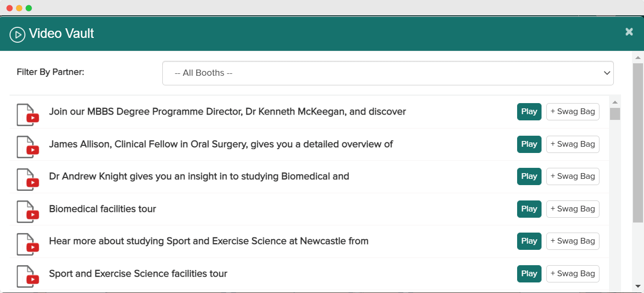Play the Biomedical facilities tour video
The width and height of the screenshot is (644, 293).
point(529,209)
